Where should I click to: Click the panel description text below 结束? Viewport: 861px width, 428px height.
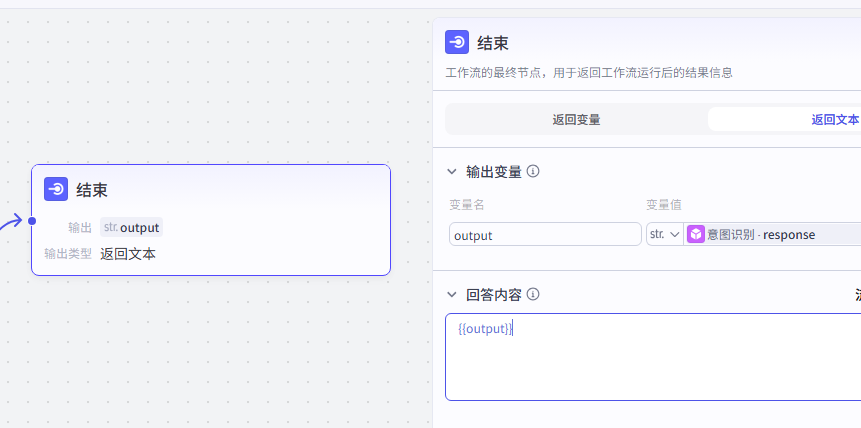[589, 73]
